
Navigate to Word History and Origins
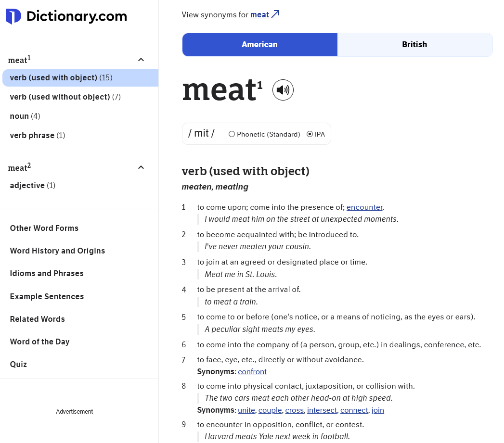pos(57,251)
